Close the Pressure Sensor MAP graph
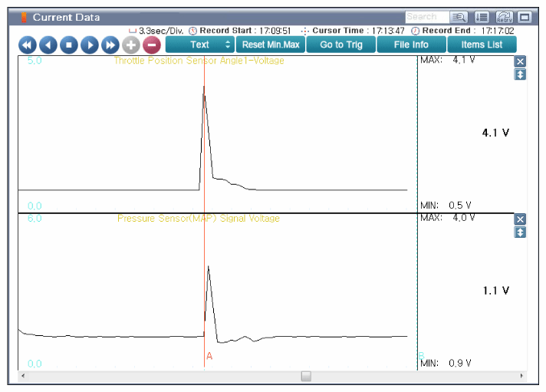This screenshot has width=546, height=392. click(x=520, y=219)
